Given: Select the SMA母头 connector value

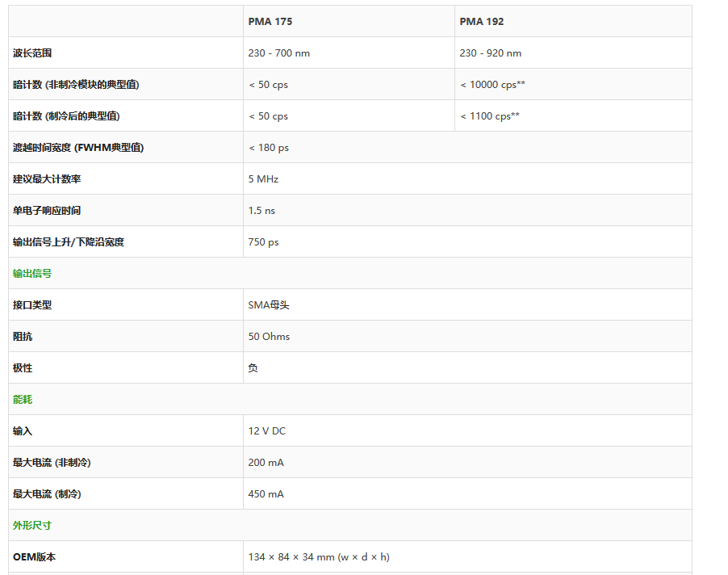Looking at the screenshot, I should click(269, 305).
